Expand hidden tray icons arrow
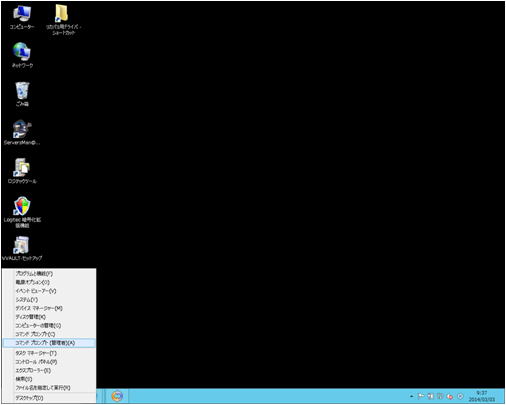506x405 pixels. 412,396
